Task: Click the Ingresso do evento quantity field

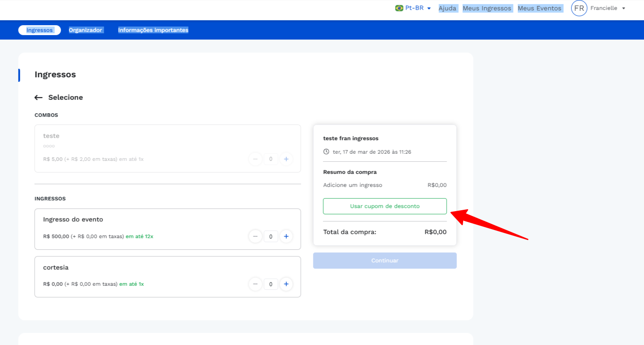Action: tap(271, 236)
